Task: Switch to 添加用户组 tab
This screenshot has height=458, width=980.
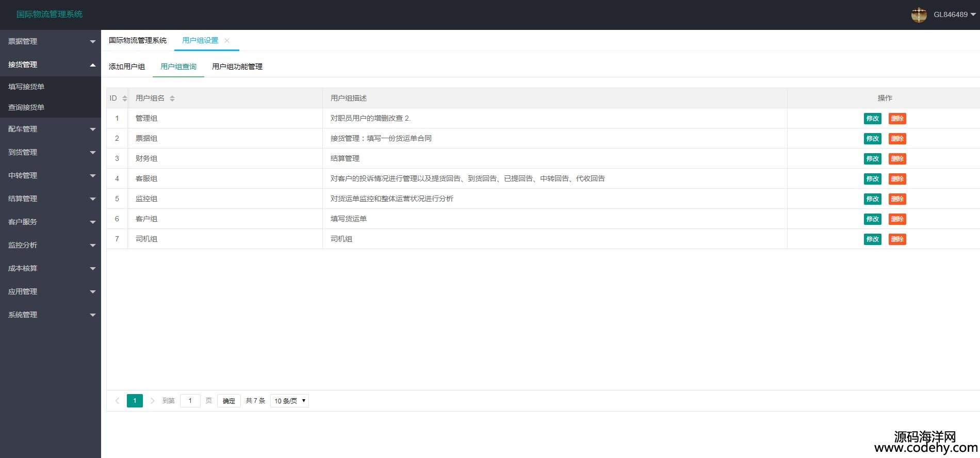Action: tap(127, 67)
